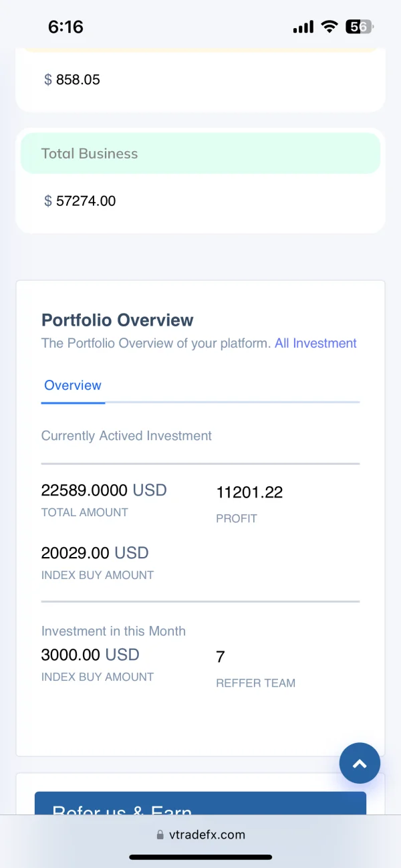
Task: Tap the 11201.22 profit figure
Action: (249, 493)
